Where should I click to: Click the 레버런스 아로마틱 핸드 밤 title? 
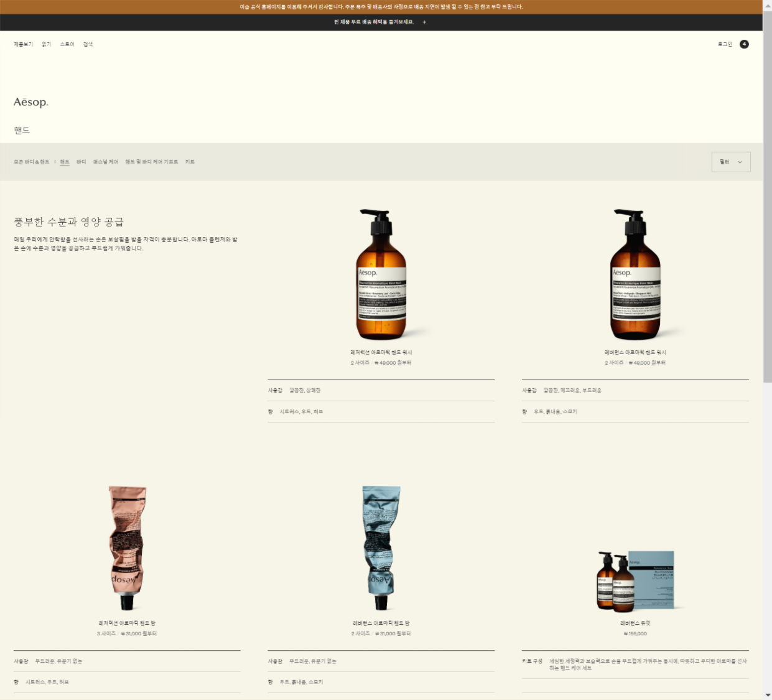point(381,623)
